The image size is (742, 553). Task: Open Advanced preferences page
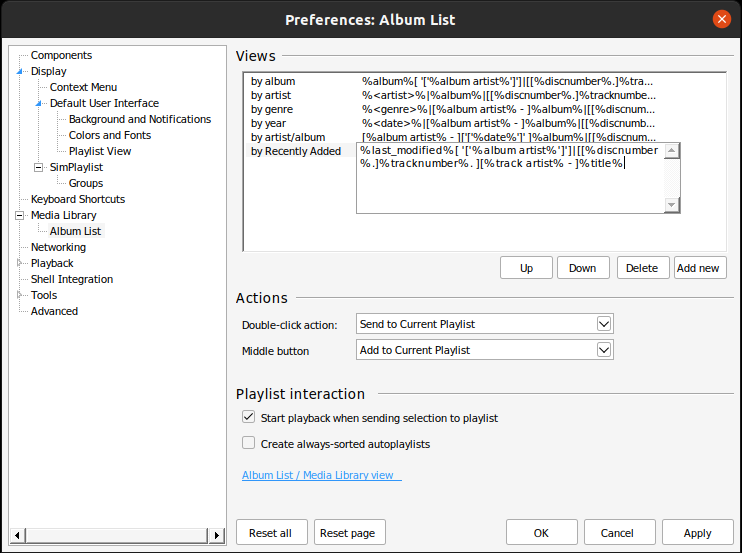tap(54, 311)
